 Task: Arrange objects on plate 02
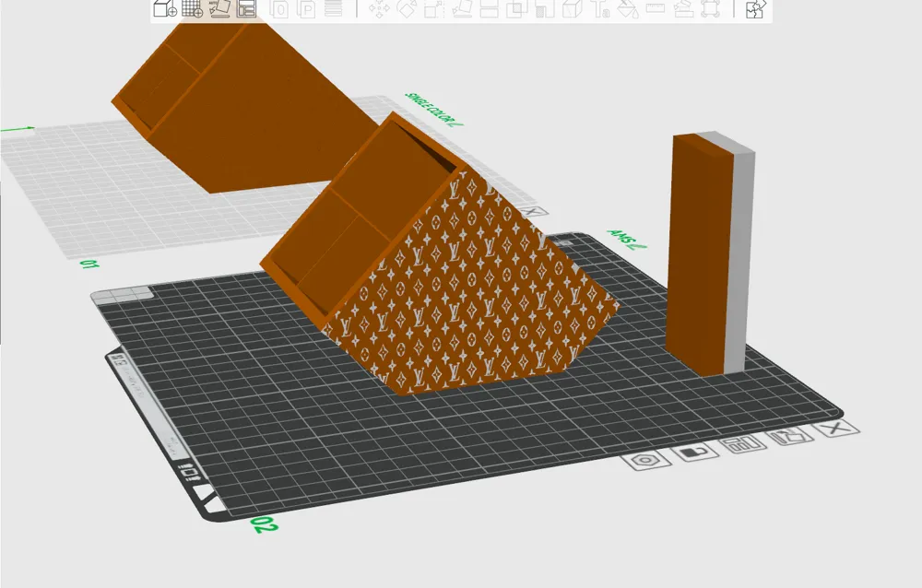pyautogui.click(x=742, y=444)
